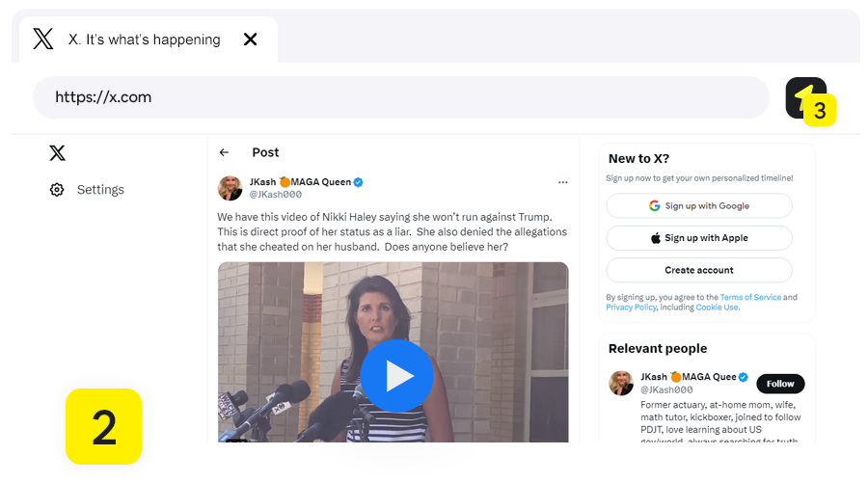Go back using the arrow beside Post
The image size is (868, 482).
click(224, 152)
